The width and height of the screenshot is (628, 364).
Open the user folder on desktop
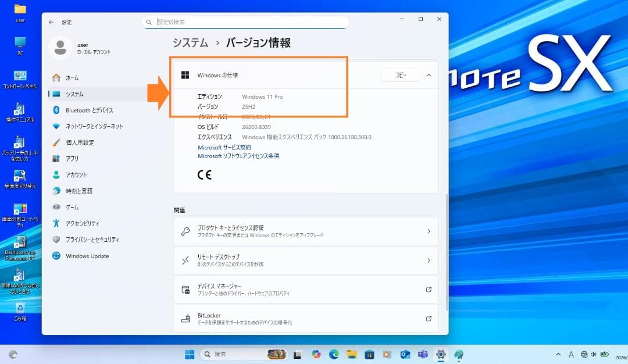click(x=20, y=13)
